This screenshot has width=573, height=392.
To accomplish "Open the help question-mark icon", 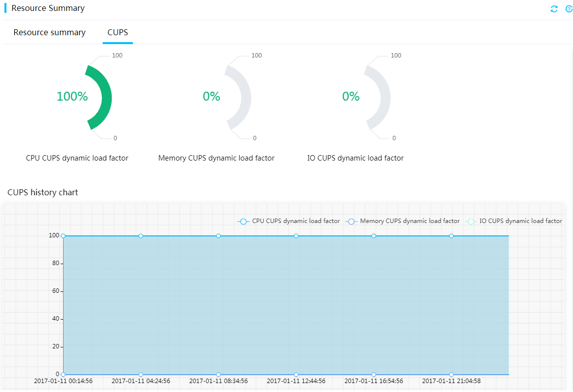I will [570, 9].
